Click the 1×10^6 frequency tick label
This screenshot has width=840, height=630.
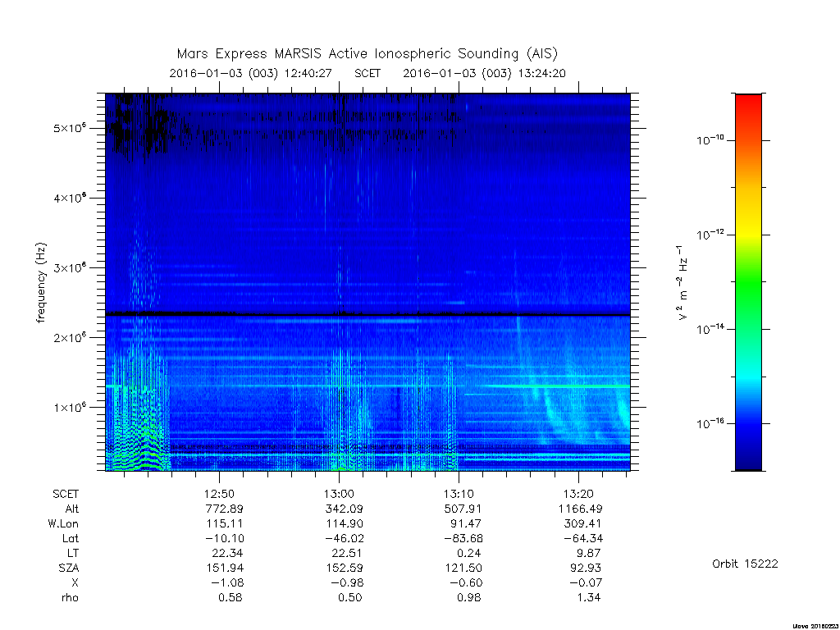(70, 407)
